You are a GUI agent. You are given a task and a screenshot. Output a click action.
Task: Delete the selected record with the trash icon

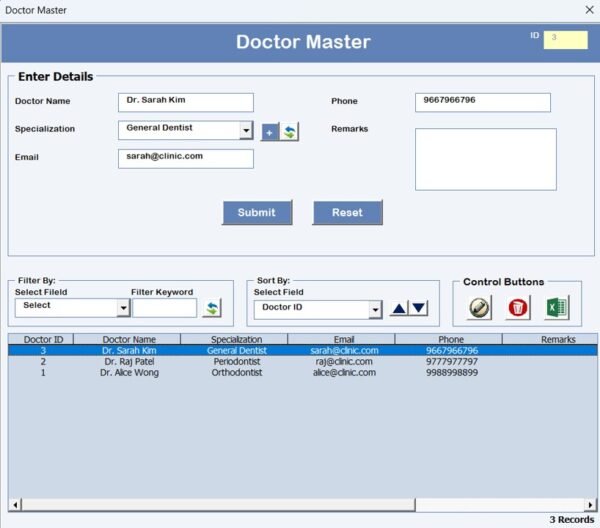click(518, 308)
